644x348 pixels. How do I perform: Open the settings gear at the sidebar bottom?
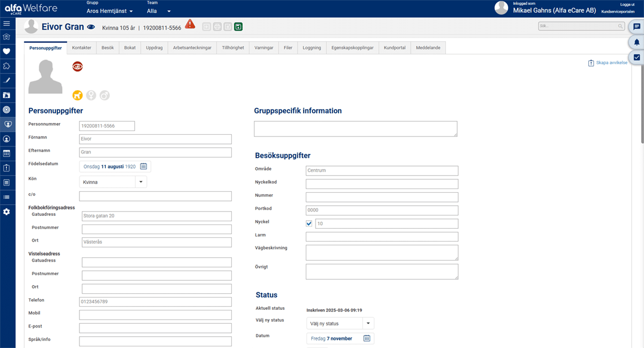(8, 211)
